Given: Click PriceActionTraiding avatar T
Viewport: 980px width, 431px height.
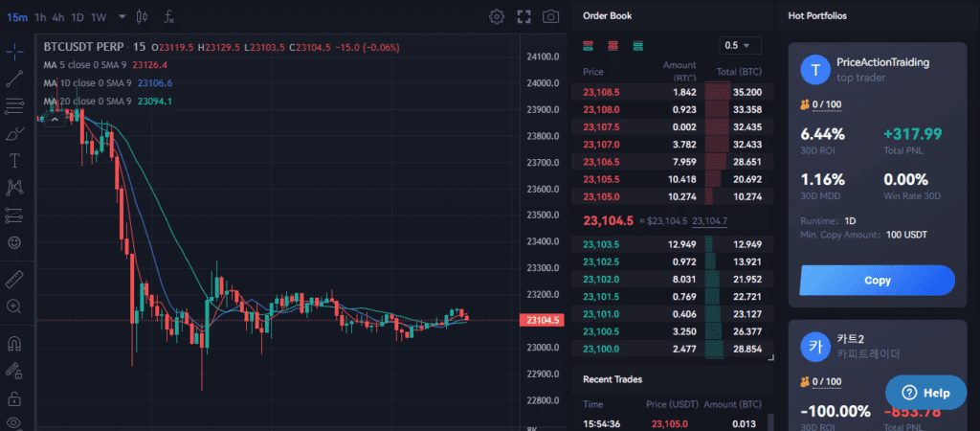Looking at the screenshot, I should (815, 69).
